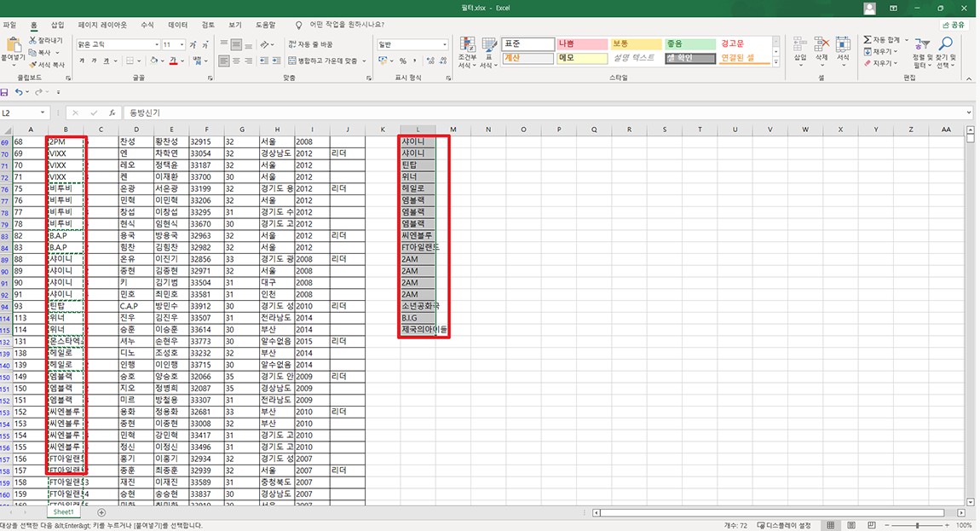Open the number format dropdown (일반)
The width and height of the screenshot is (980, 531).
pyautogui.click(x=444, y=44)
